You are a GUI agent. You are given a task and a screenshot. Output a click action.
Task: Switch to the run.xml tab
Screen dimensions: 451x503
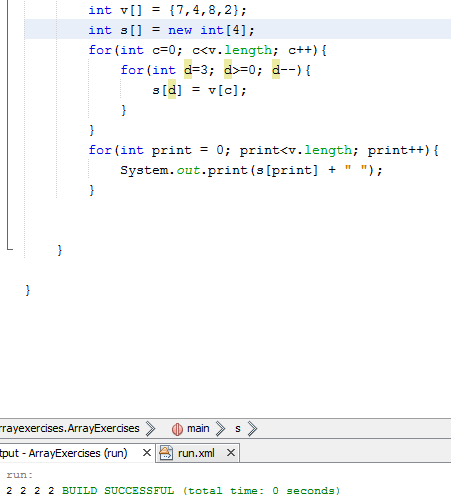(x=196, y=453)
